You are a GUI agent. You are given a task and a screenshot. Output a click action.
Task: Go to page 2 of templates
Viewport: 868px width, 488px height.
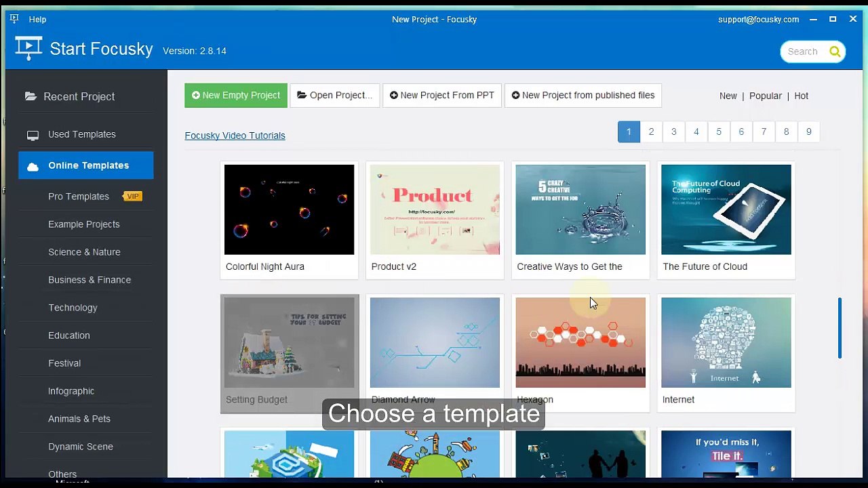pyautogui.click(x=651, y=131)
